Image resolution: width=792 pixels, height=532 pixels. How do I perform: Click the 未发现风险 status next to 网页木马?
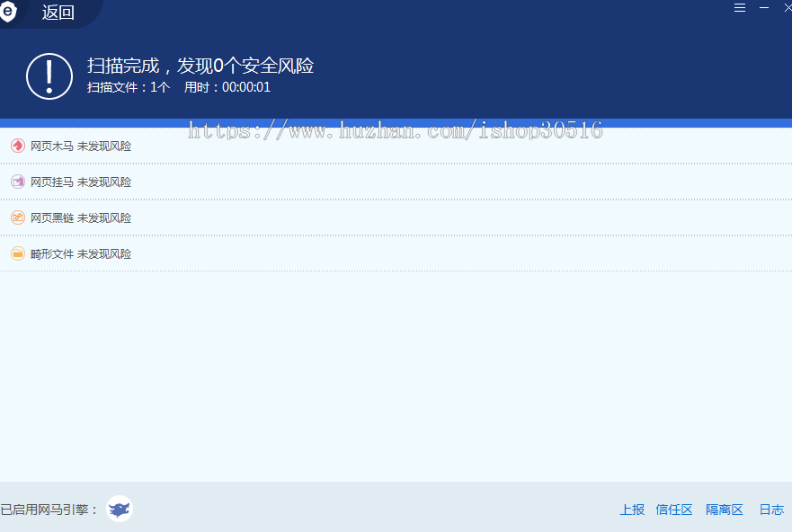104,145
